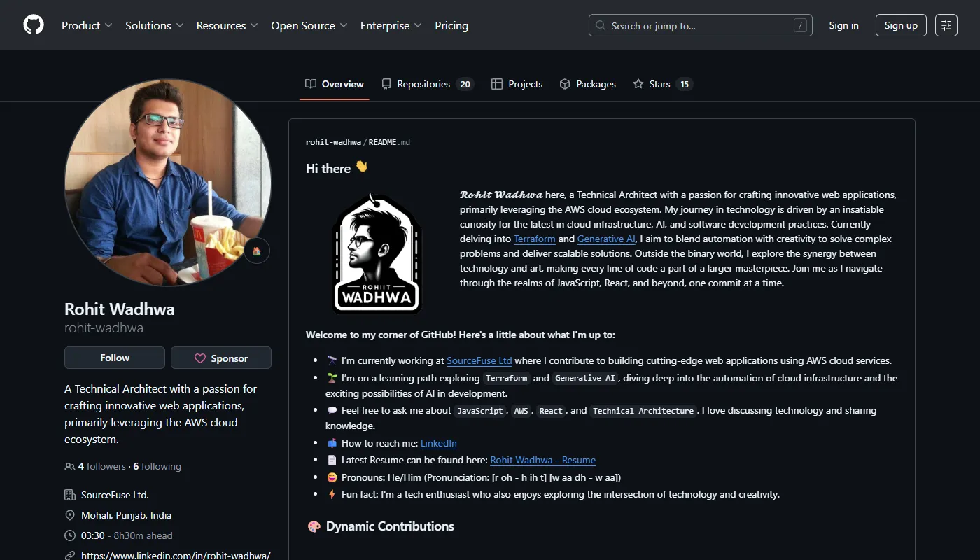
Task: Click the GitHub octocat logo
Action: point(34,25)
